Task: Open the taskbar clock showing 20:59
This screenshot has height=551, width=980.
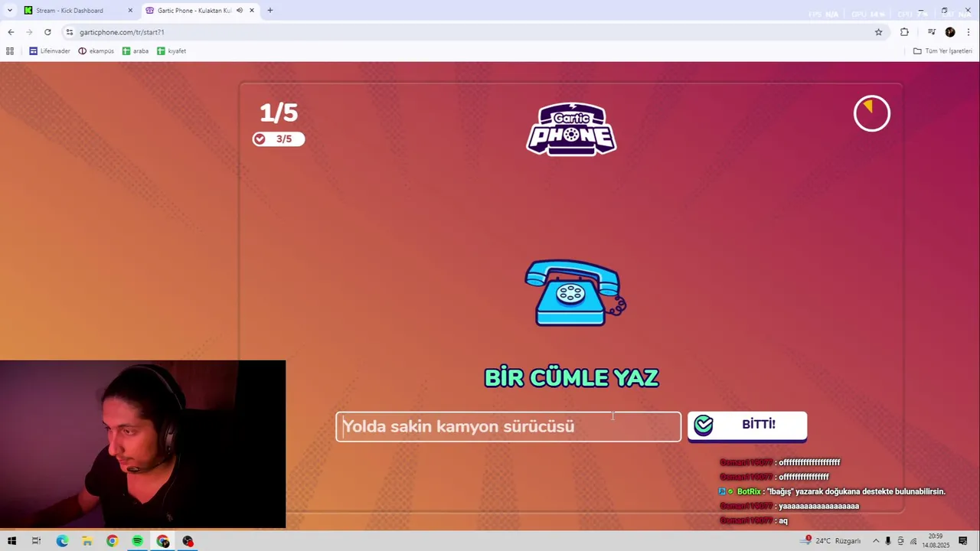Action: [936, 541]
